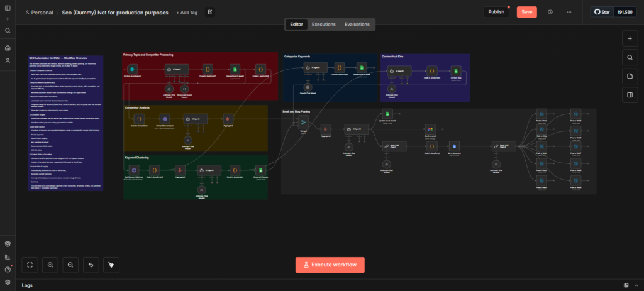Screen dimensions: 644x291
Task: Click the tidy up workflow icon
Action: [x=111, y=265]
